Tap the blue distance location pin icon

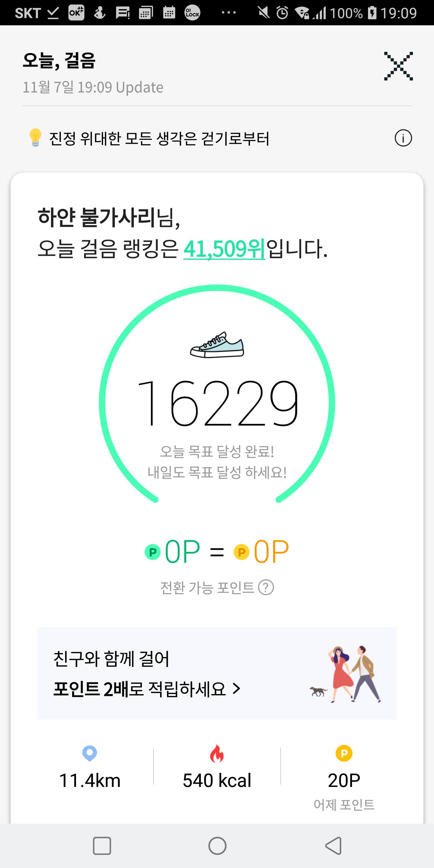click(90, 753)
